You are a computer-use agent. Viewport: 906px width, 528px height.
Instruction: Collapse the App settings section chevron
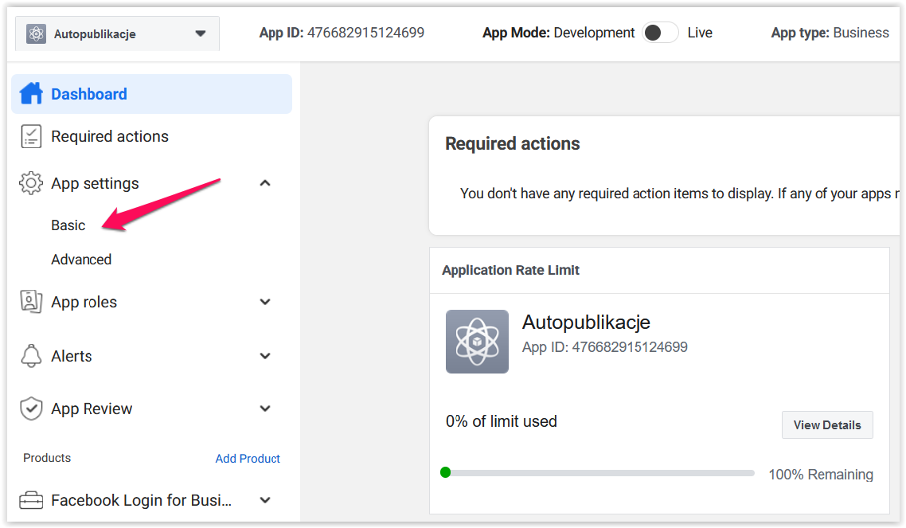point(265,183)
